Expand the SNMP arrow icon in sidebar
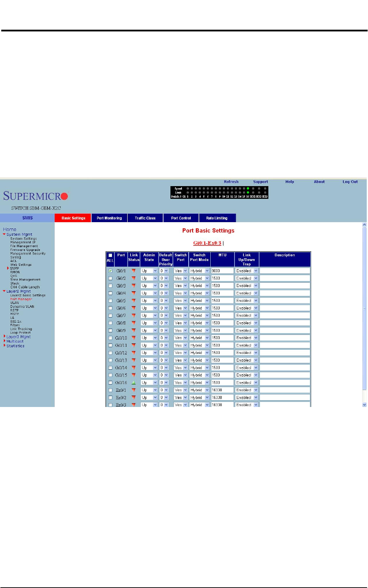368x588 pixels. click(x=8, y=268)
